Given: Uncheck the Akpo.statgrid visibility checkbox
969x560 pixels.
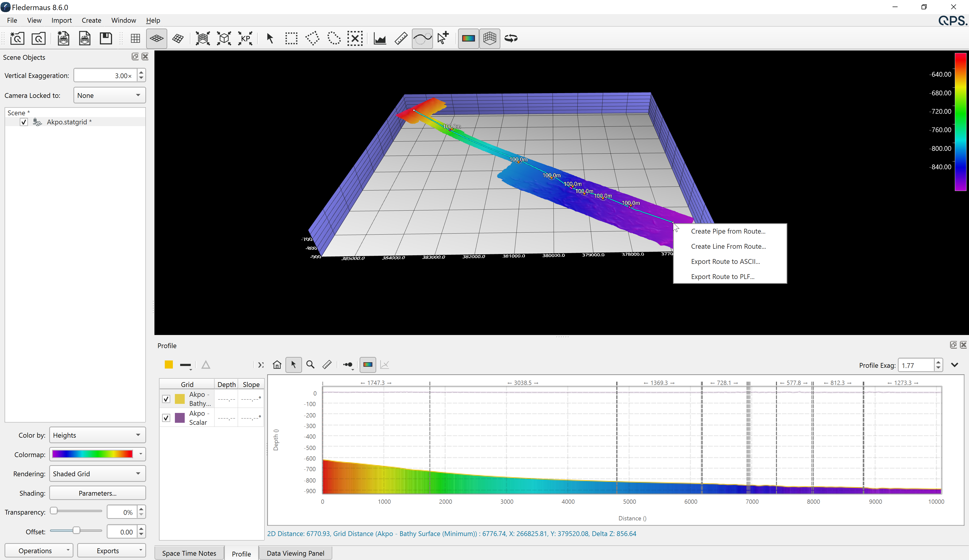Looking at the screenshot, I should 24,122.
